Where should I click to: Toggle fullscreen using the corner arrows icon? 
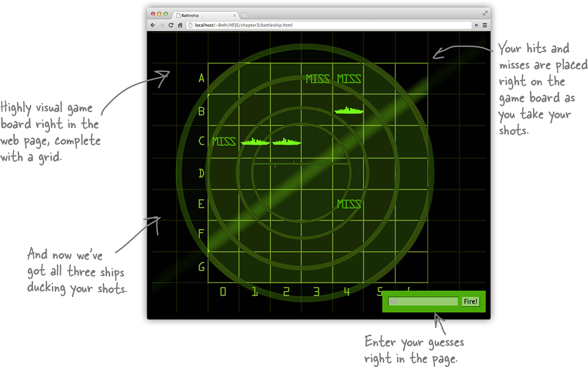tap(485, 13)
